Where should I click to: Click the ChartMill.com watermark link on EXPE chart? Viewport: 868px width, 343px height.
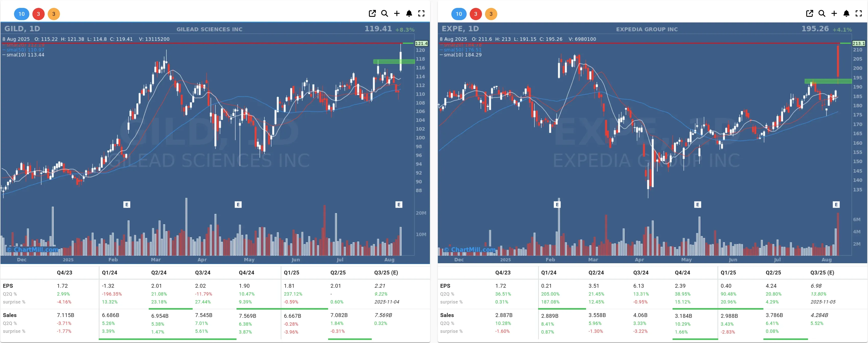(470, 249)
